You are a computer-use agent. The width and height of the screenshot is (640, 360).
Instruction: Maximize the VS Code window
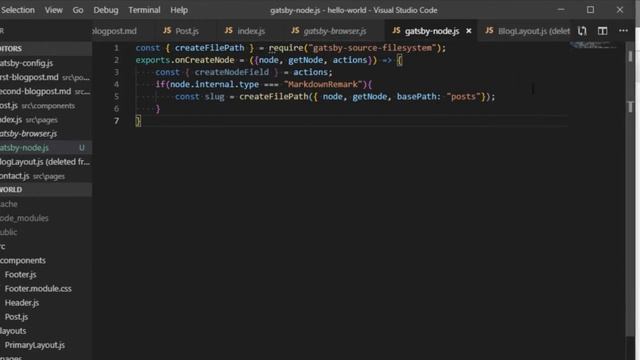[x=590, y=10]
